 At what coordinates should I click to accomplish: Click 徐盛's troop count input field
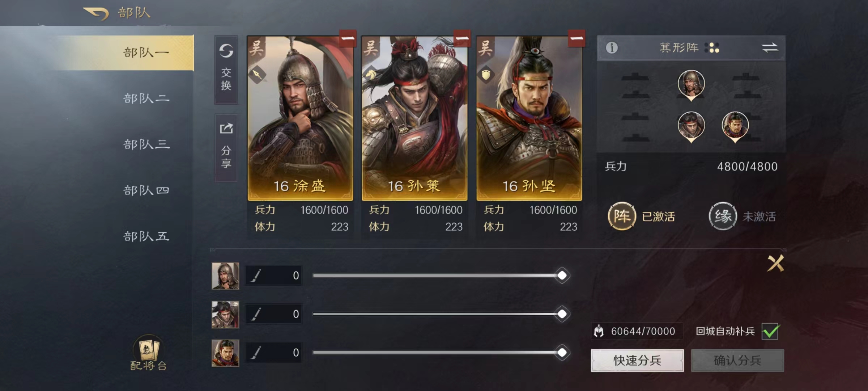click(273, 276)
